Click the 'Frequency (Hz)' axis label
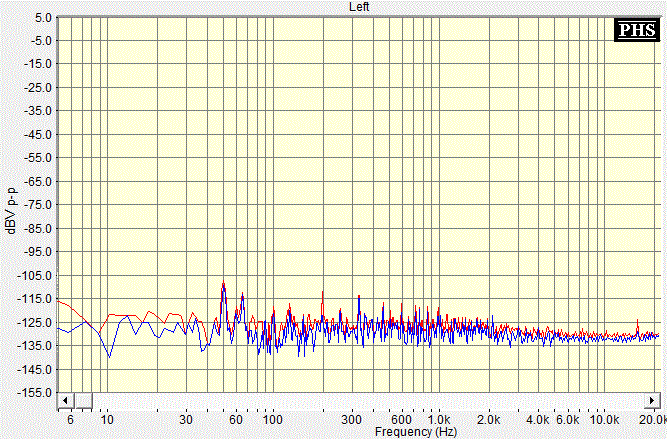667x439 pixels. pos(416,432)
